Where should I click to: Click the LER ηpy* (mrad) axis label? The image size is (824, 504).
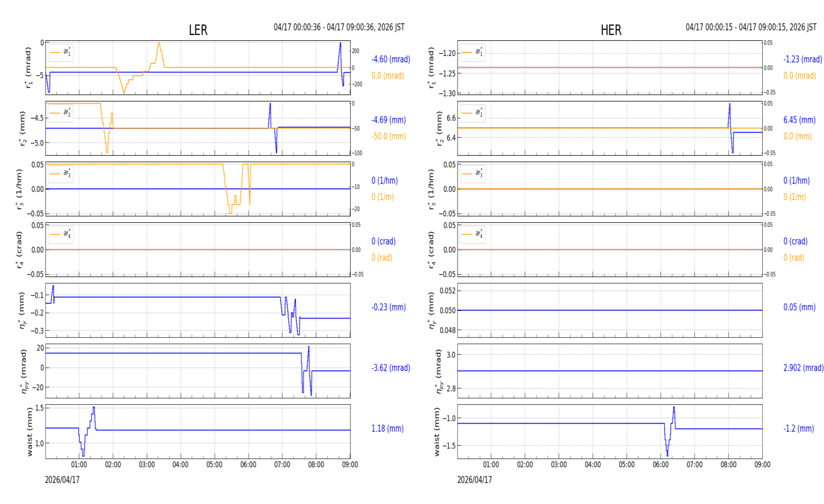24,371
